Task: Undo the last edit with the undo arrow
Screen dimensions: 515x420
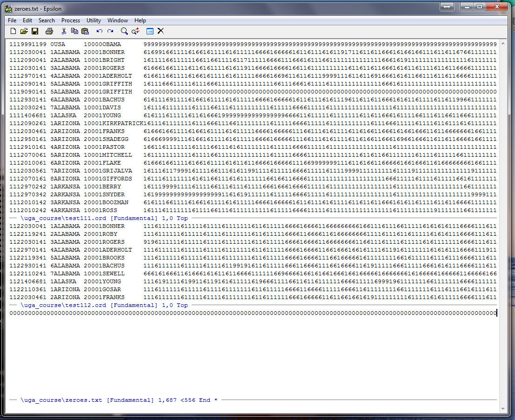Action: 100,31
